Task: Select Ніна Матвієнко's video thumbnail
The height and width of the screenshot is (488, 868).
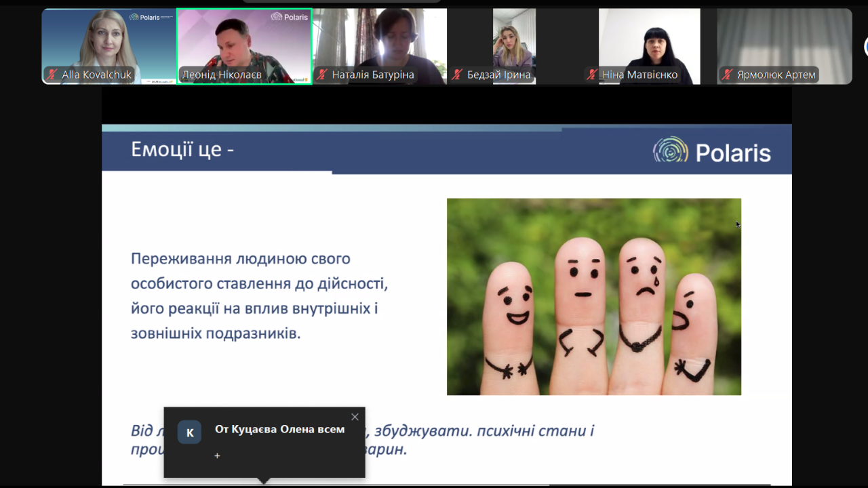Action: pyautogui.click(x=649, y=46)
